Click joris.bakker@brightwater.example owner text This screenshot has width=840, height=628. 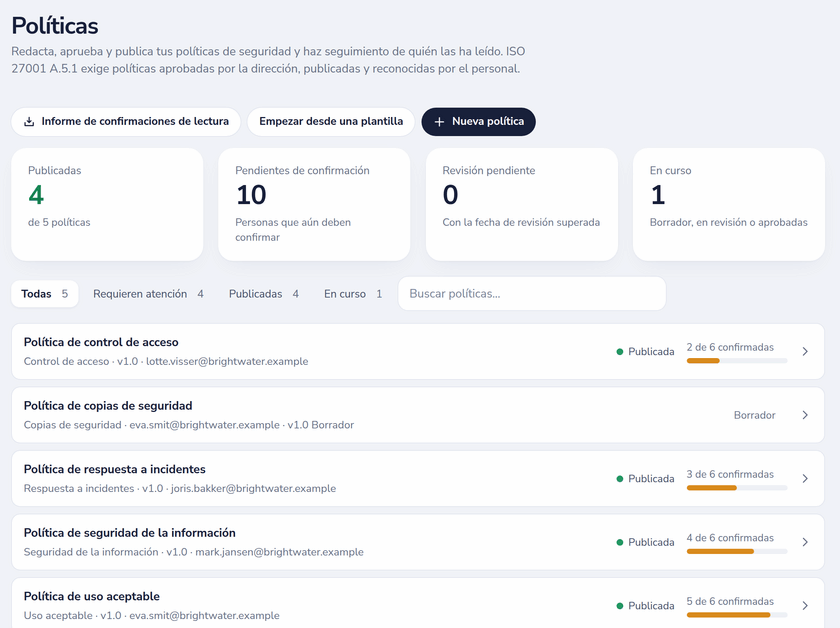253,488
